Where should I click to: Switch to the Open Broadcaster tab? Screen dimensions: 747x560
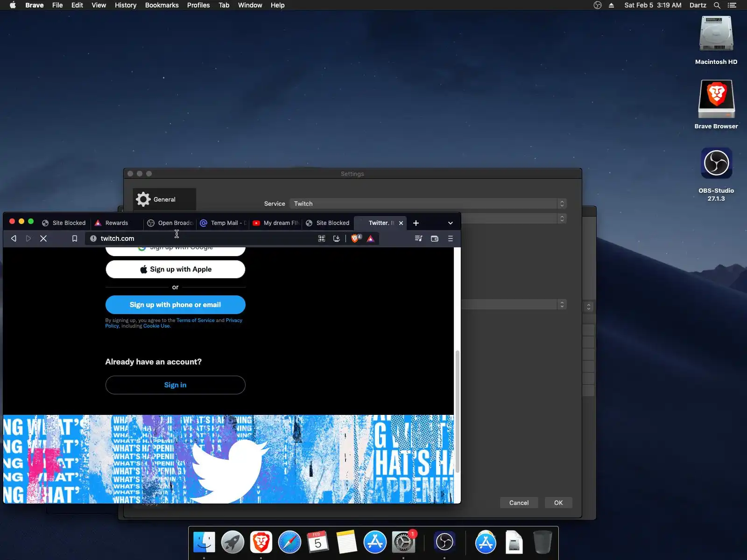pyautogui.click(x=170, y=223)
